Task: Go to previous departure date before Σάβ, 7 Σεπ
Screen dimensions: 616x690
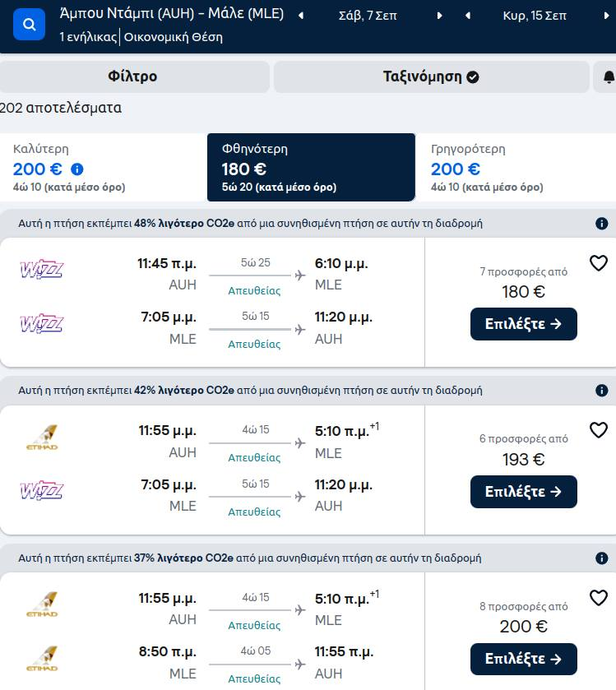Action: tap(300, 16)
